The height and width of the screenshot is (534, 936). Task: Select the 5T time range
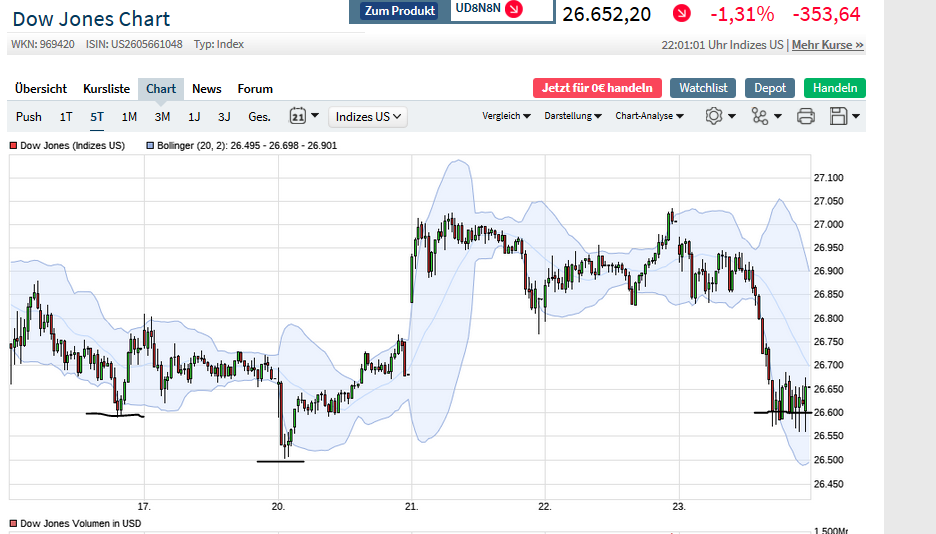97,117
